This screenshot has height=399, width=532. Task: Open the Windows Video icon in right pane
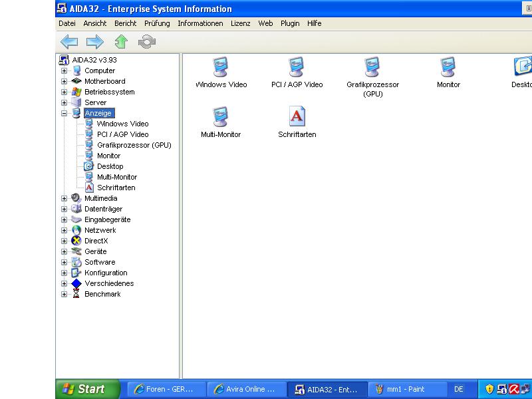point(221,67)
